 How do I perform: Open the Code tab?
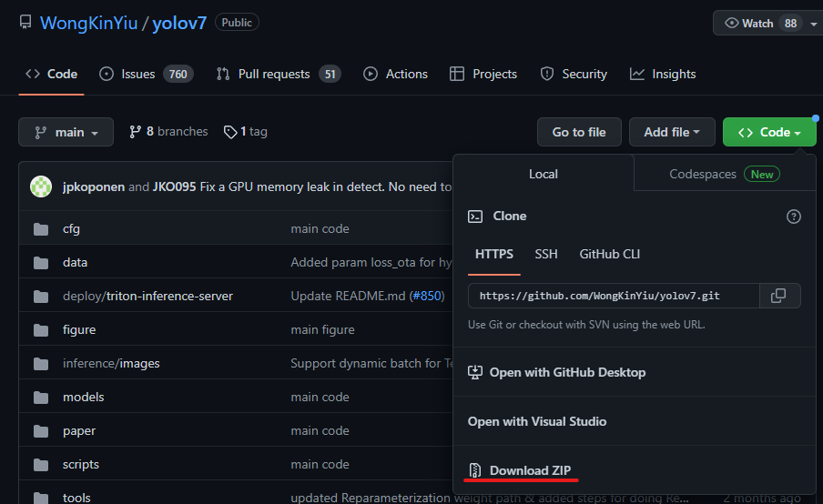click(x=51, y=74)
